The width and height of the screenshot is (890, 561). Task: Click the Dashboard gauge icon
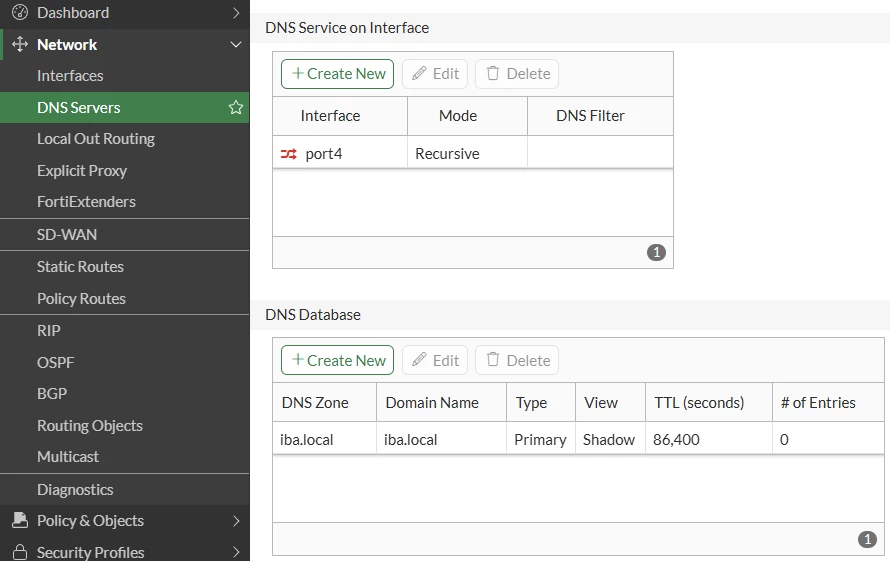(x=20, y=12)
